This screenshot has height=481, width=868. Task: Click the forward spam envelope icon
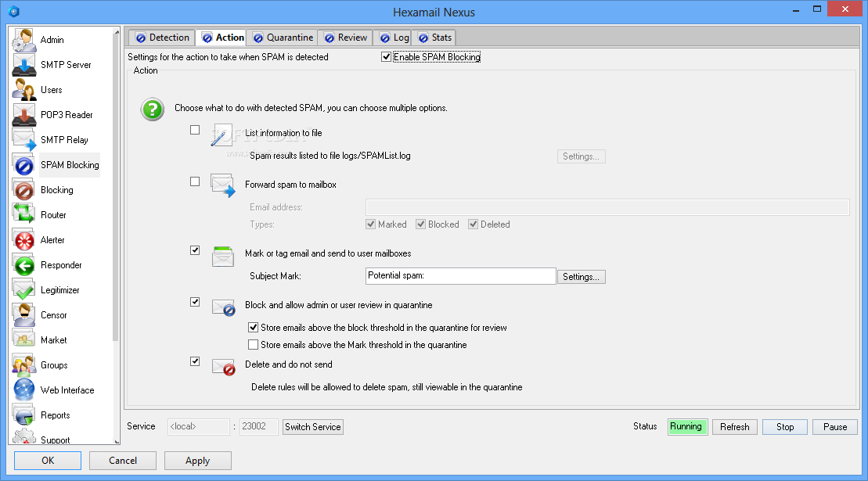(223, 185)
